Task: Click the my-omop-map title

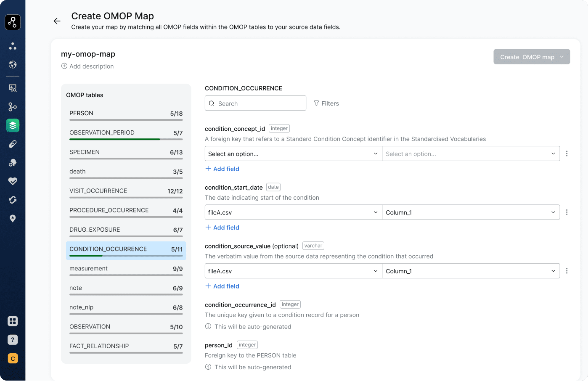Action: coord(88,54)
